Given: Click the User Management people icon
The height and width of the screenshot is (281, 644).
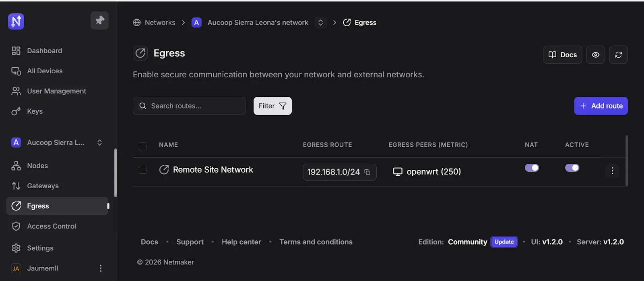Looking at the screenshot, I should 16,91.
